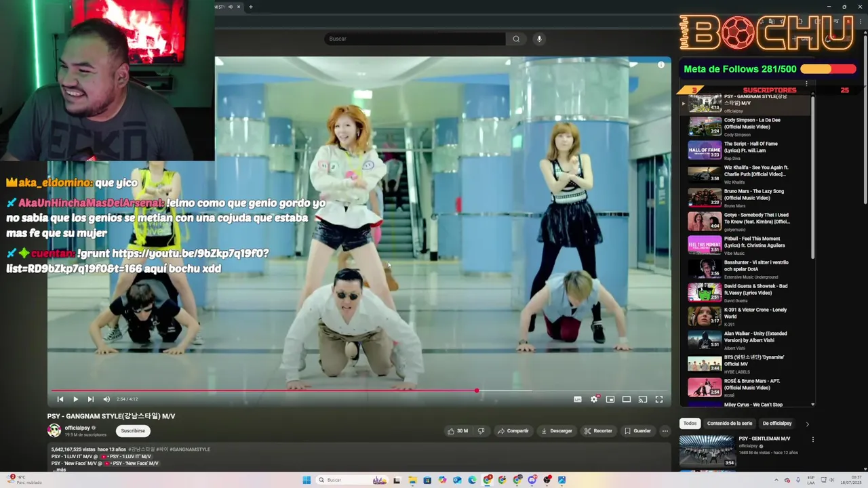
Task: Close the current browser tab
Action: 239,7
